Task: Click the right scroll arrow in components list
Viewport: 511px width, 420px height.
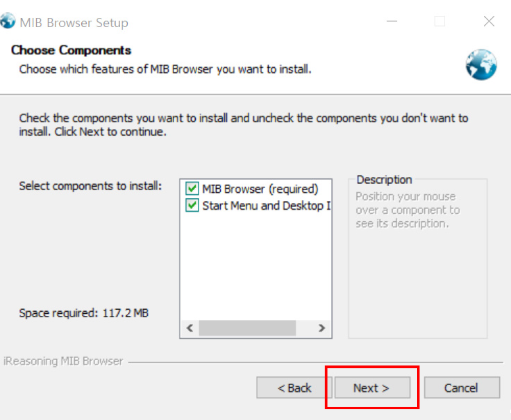Action: pos(321,328)
